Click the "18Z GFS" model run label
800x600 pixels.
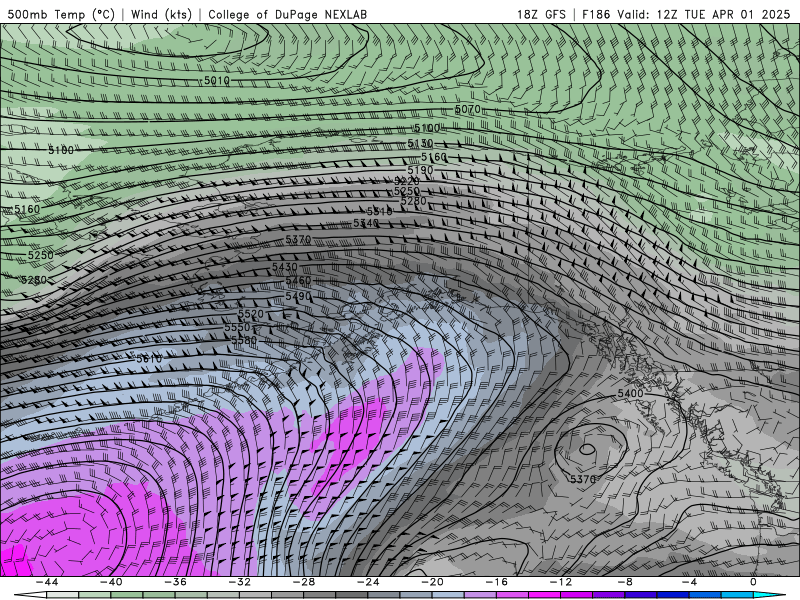coord(541,14)
